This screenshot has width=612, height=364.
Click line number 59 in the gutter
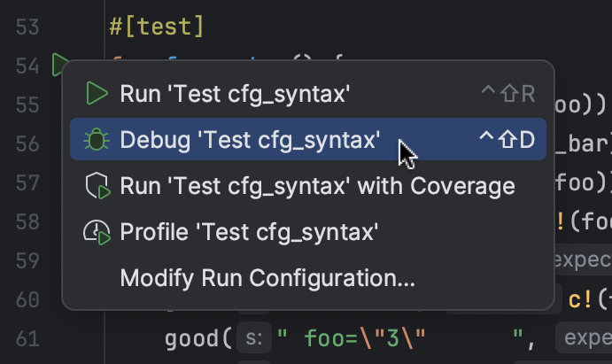[x=27, y=261]
